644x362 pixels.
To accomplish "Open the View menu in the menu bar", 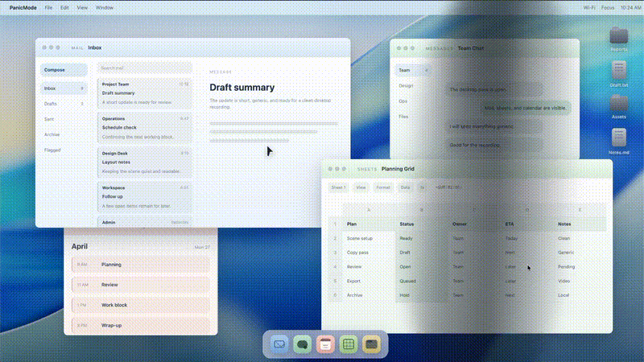I will 82,7.
